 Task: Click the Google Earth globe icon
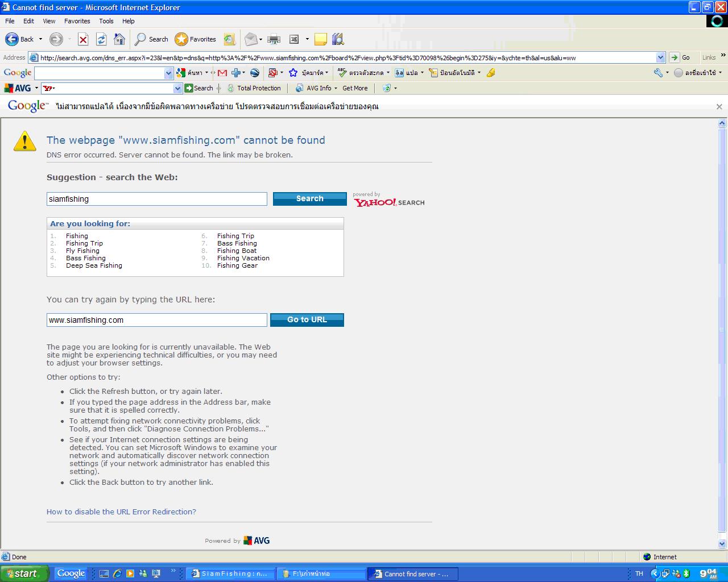[255, 73]
